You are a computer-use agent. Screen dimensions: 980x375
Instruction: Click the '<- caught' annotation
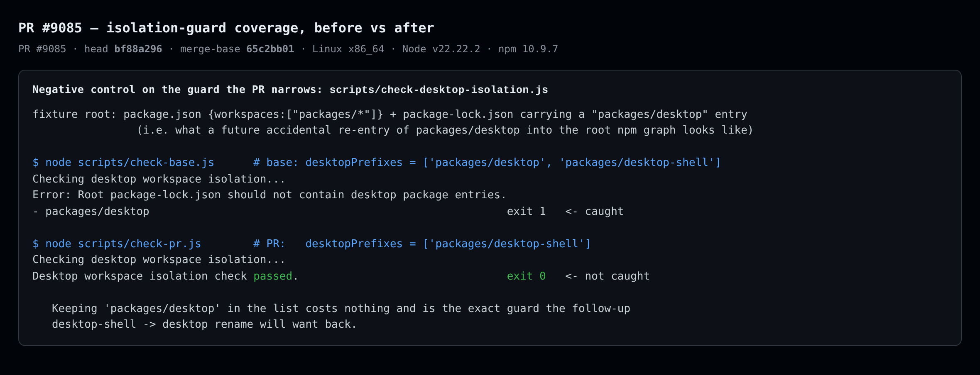point(594,211)
